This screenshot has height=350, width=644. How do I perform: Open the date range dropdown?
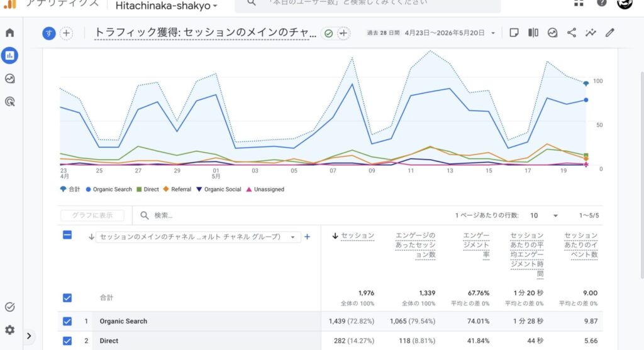point(431,33)
